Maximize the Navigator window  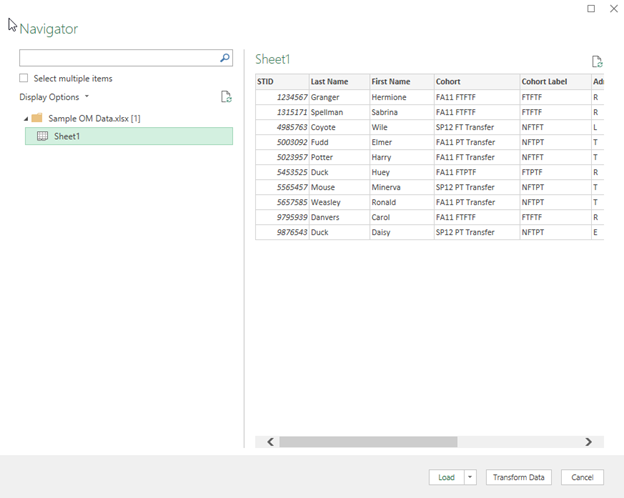pos(591,8)
